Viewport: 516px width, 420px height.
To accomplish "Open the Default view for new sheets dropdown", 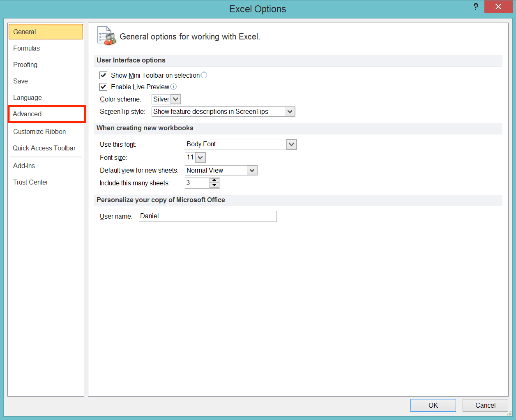I will [x=252, y=170].
